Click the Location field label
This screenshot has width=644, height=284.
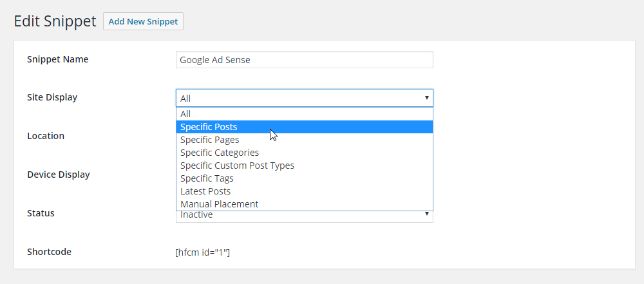[46, 136]
